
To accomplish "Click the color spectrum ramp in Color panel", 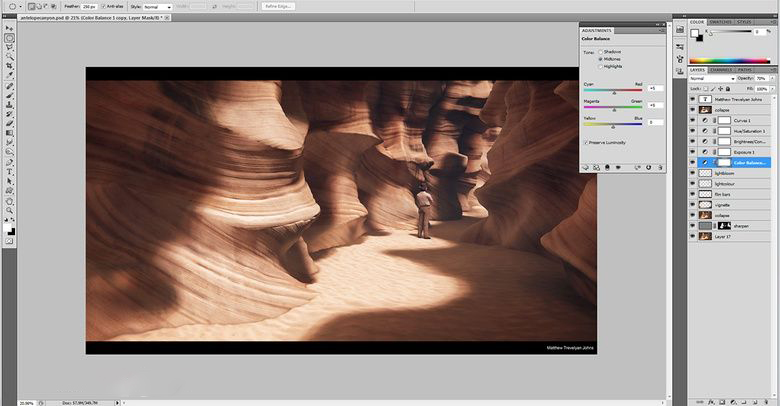I will pos(730,61).
